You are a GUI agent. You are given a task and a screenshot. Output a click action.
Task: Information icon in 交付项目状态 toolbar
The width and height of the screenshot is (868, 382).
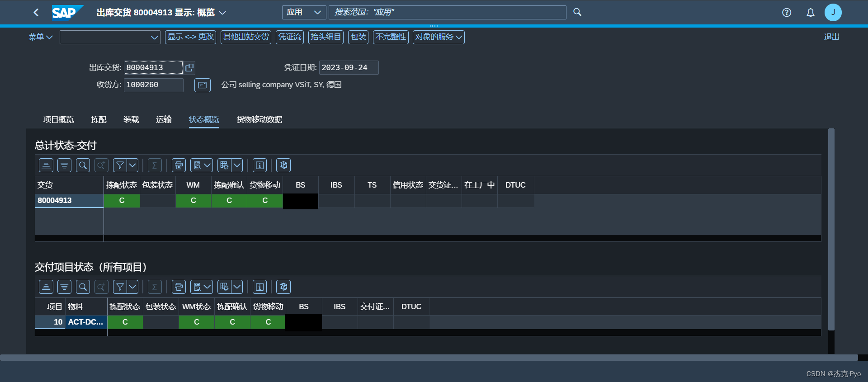click(259, 287)
